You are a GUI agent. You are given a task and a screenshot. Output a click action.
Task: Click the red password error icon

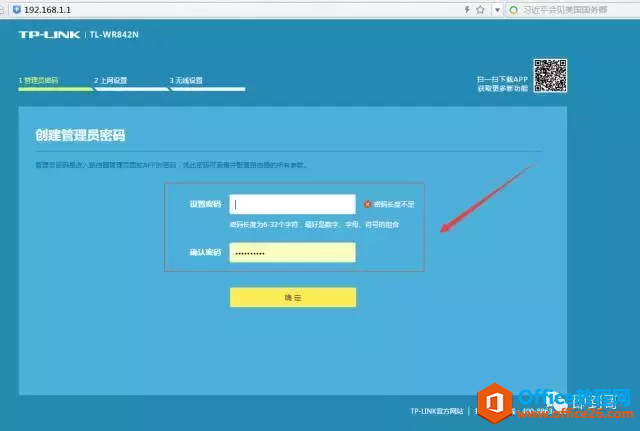(368, 204)
